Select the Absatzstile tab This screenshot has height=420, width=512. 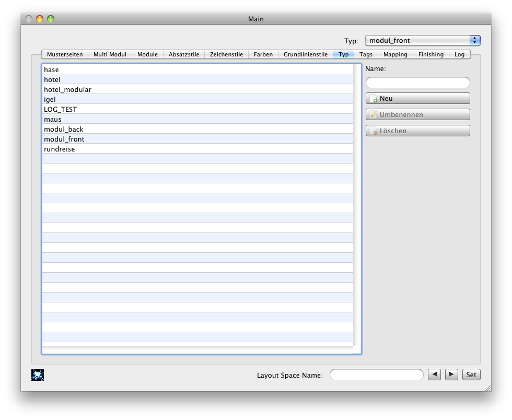tap(184, 54)
